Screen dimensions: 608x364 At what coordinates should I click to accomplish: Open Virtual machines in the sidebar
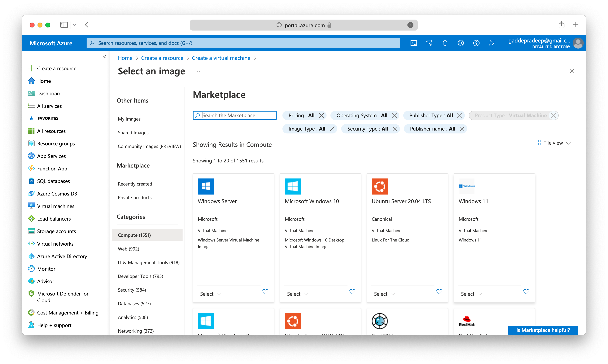pyautogui.click(x=55, y=206)
